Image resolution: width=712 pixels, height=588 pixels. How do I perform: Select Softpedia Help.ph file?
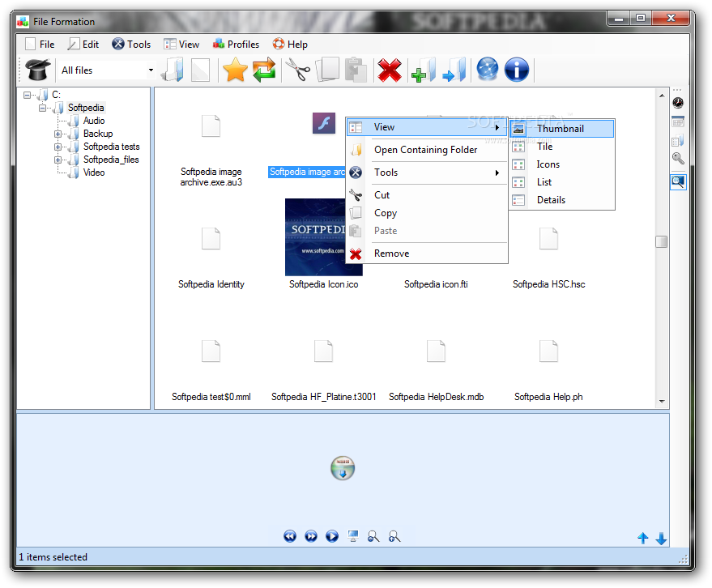click(x=548, y=371)
